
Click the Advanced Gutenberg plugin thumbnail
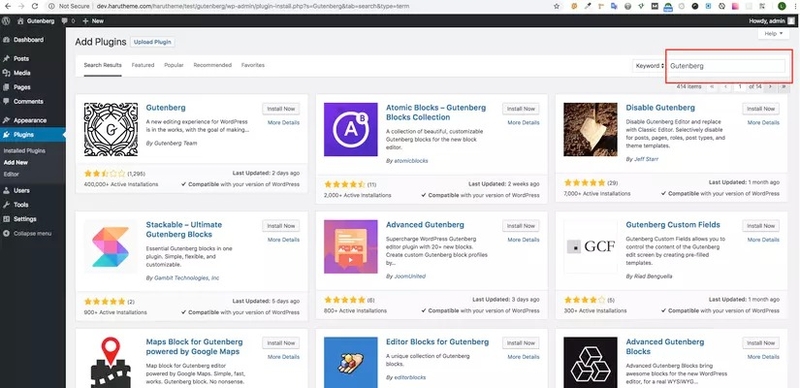click(351, 247)
